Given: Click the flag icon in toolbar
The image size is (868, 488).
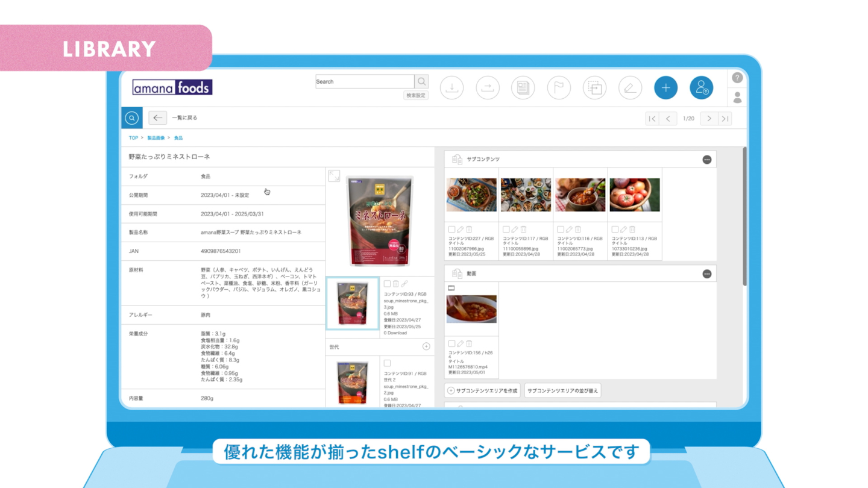Looking at the screenshot, I should (559, 88).
